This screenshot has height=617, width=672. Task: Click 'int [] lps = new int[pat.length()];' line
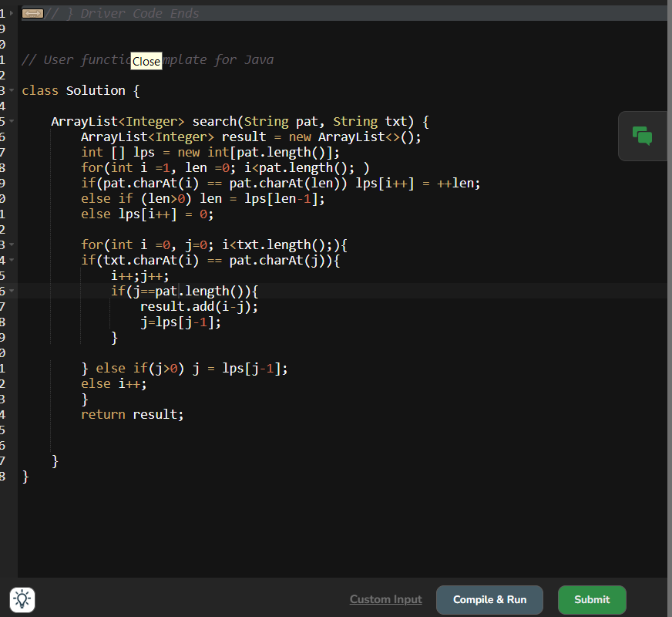click(210, 152)
